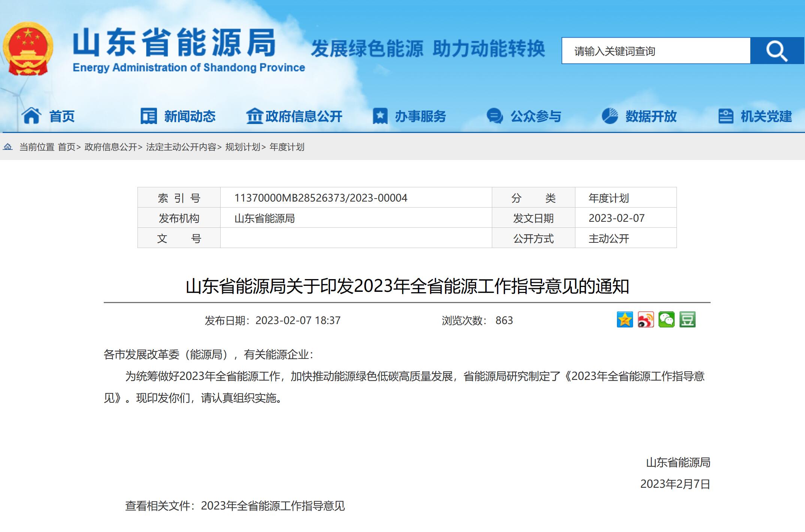Open the 公众参与 menu item

click(536, 116)
